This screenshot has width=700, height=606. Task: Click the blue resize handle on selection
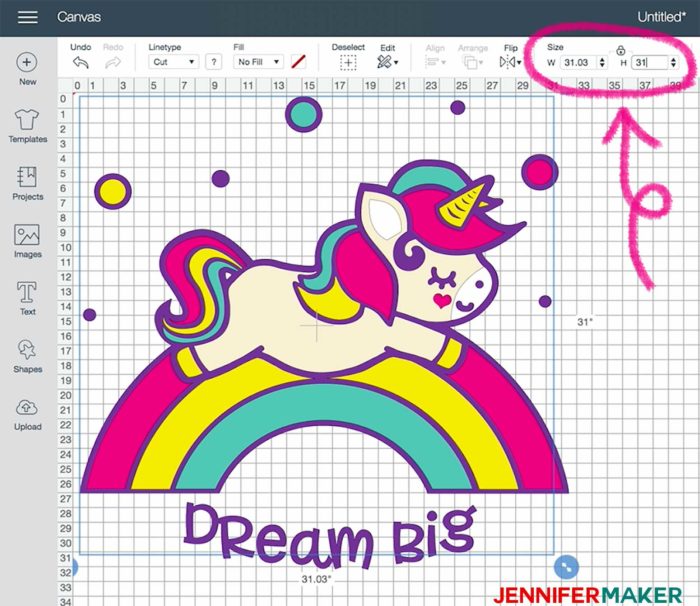tap(566, 567)
